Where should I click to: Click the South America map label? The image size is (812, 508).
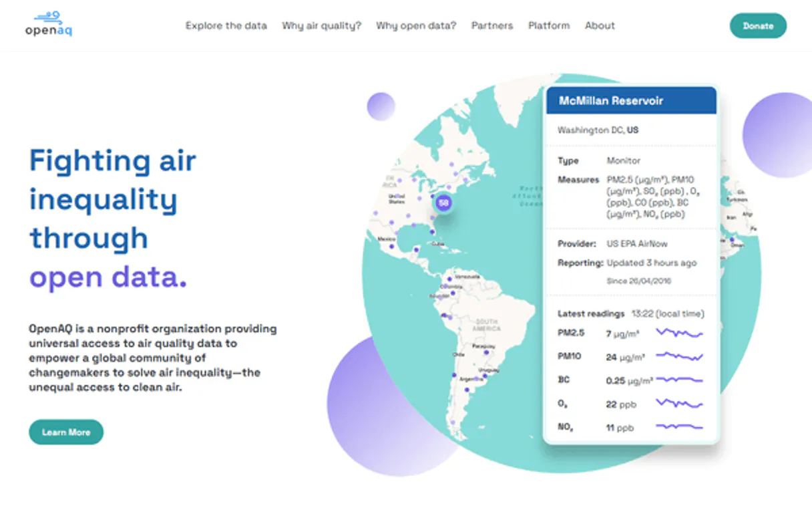[486, 324]
